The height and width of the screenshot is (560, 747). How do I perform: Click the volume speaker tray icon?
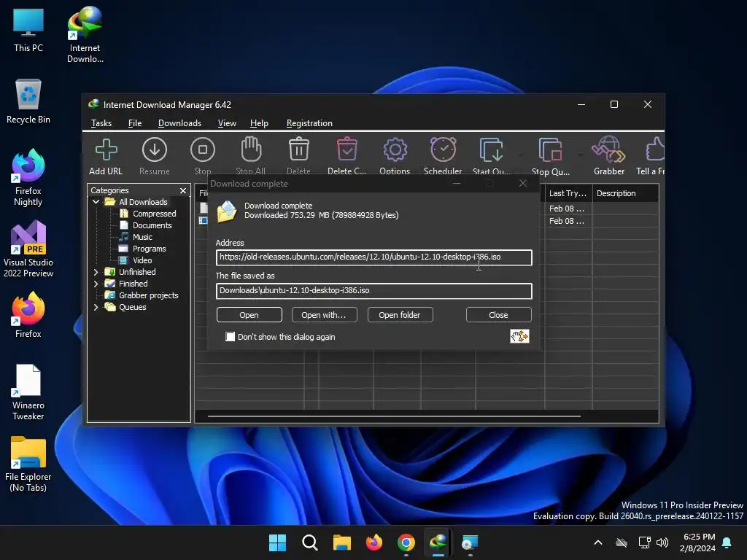(x=662, y=542)
